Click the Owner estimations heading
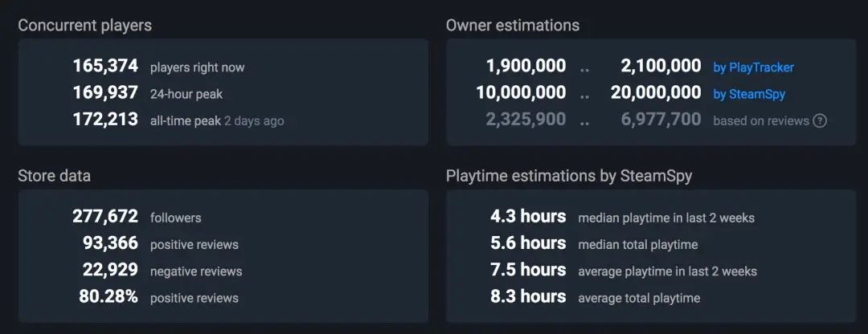The width and height of the screenshot is (868, 334). tap(512, 25)
